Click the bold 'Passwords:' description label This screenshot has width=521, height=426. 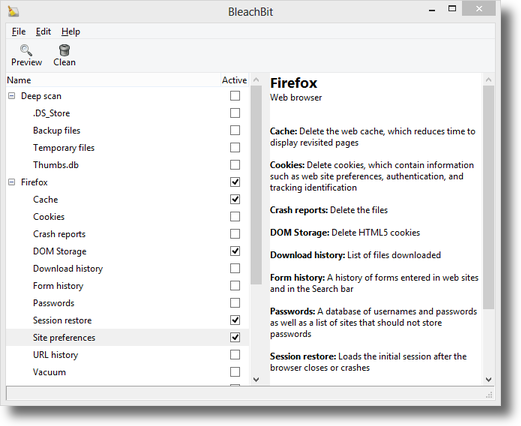[x=292, y=311]
